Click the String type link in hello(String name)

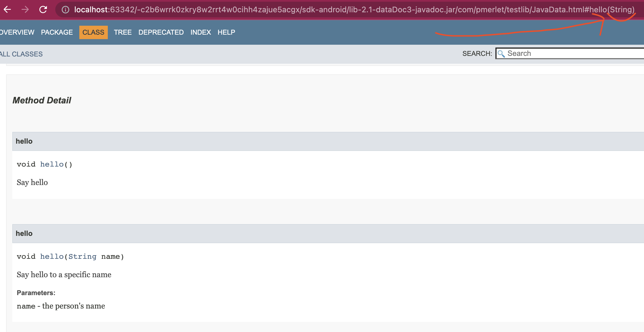82,256
